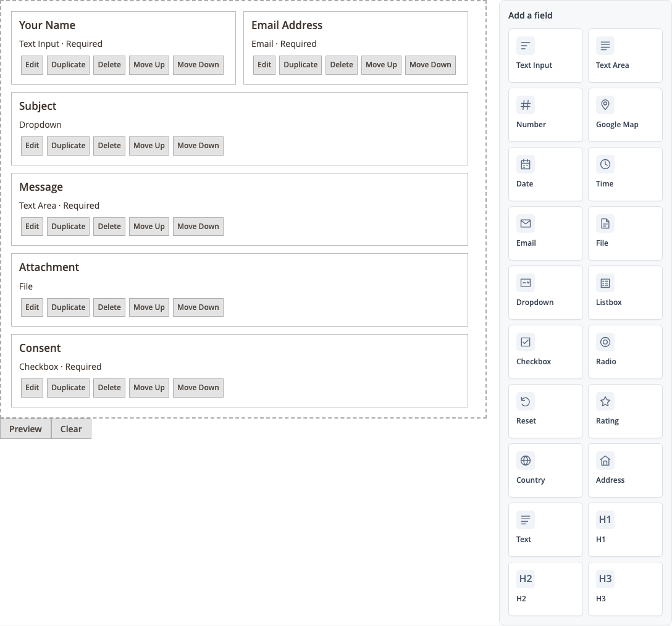
Task: Duplicate the Consent field
Action: click(x=68, y=388)
